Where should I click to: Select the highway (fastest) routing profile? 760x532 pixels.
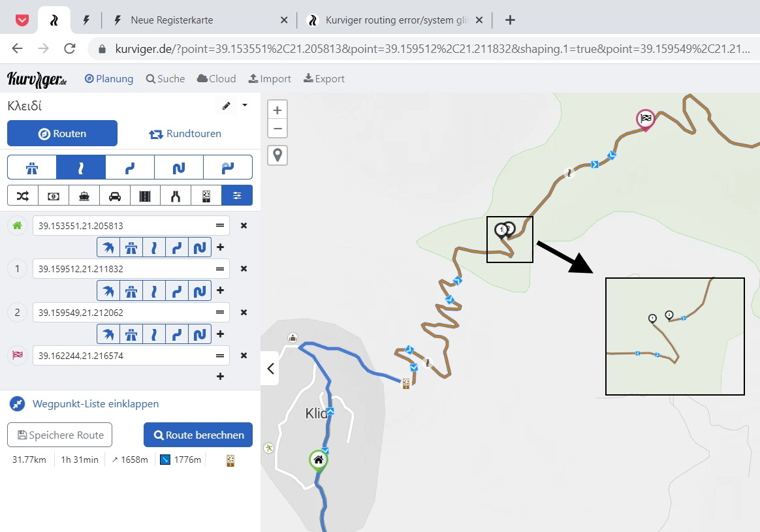click(31, 167)
